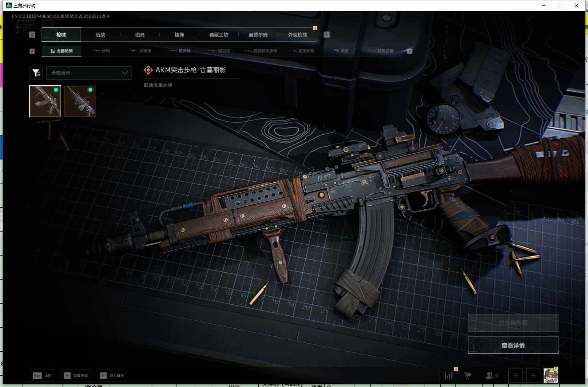Click the 联动专属外观 label text
The width and height of the screenshot is (588, 387).
pos(158,85)
